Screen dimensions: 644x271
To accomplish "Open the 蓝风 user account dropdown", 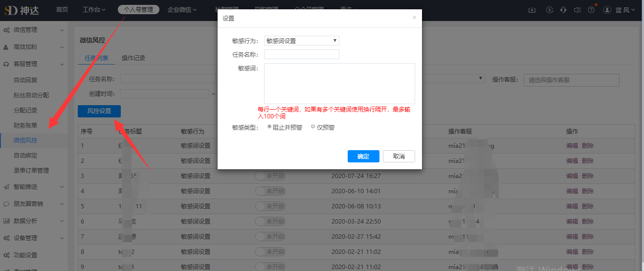I will coord(625,10).
